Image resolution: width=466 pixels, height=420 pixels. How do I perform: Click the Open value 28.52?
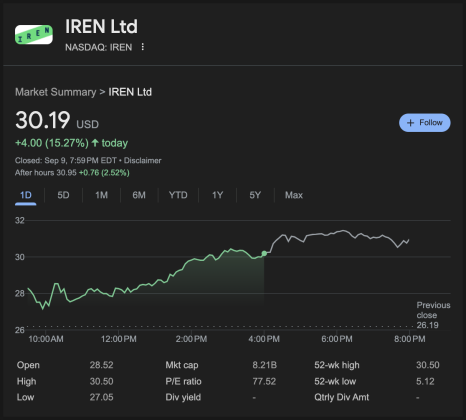pos(101,365)
